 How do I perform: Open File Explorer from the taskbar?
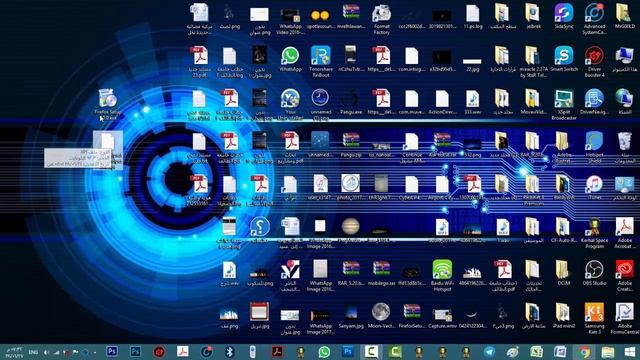click(x=608, y=352)
